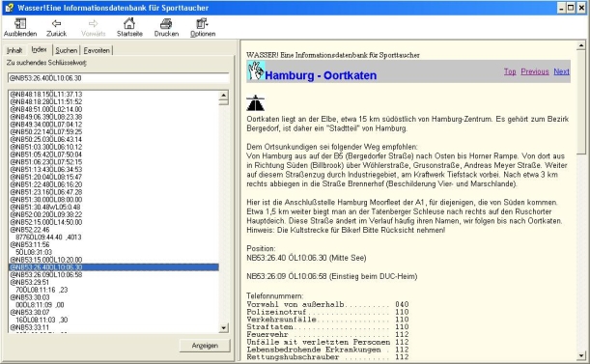Go back with the Zurück arrow
Image resolution: width=590 pixels, height=364 pixels.
coord(56,24)
